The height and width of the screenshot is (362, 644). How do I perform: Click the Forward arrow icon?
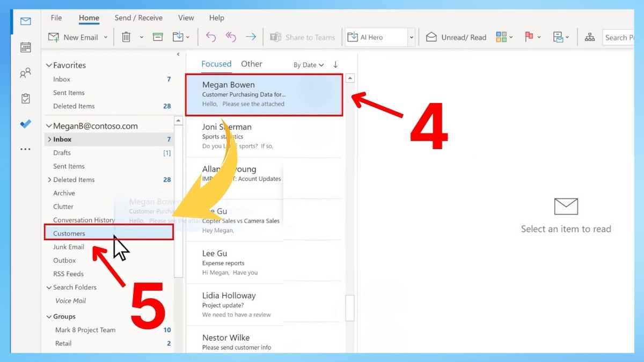coord(251,37)
